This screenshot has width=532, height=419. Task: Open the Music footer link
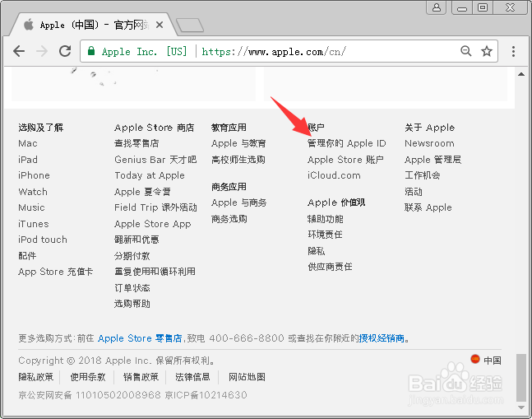pyautogui.click(x=31, y=207)
